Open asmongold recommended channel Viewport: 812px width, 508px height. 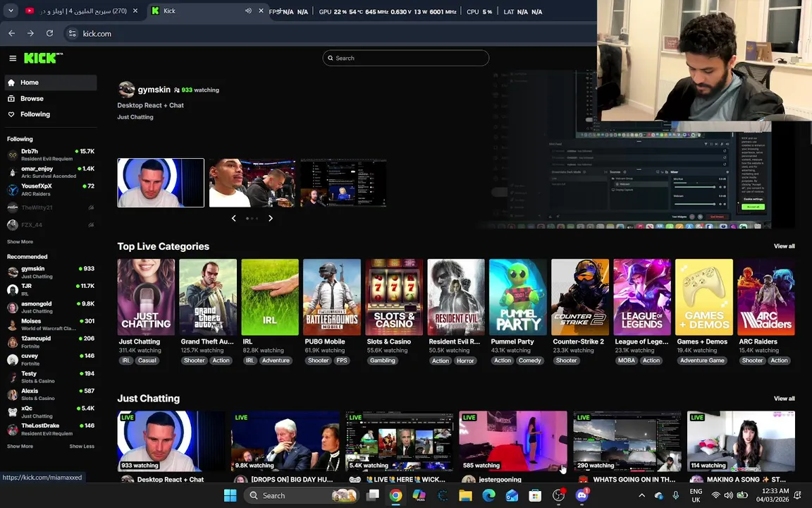51,307
